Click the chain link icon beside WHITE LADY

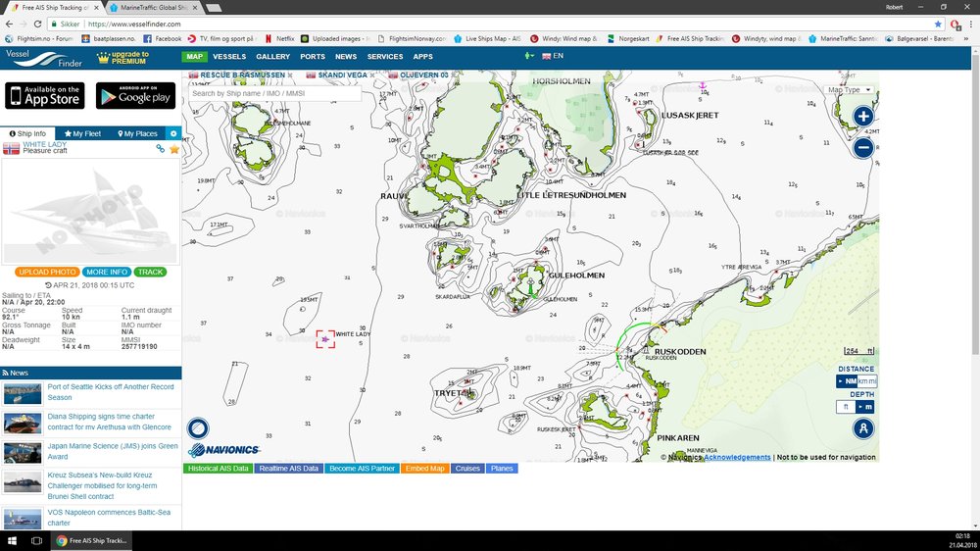(x=161, y=149)
